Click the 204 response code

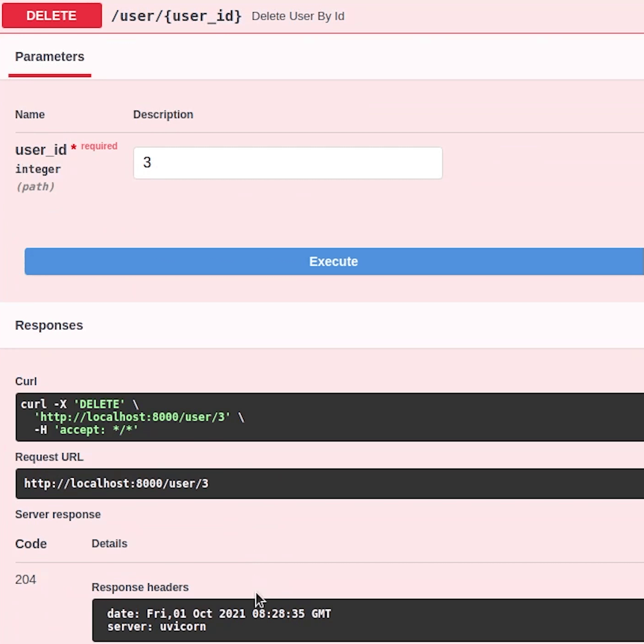(26, 580)
